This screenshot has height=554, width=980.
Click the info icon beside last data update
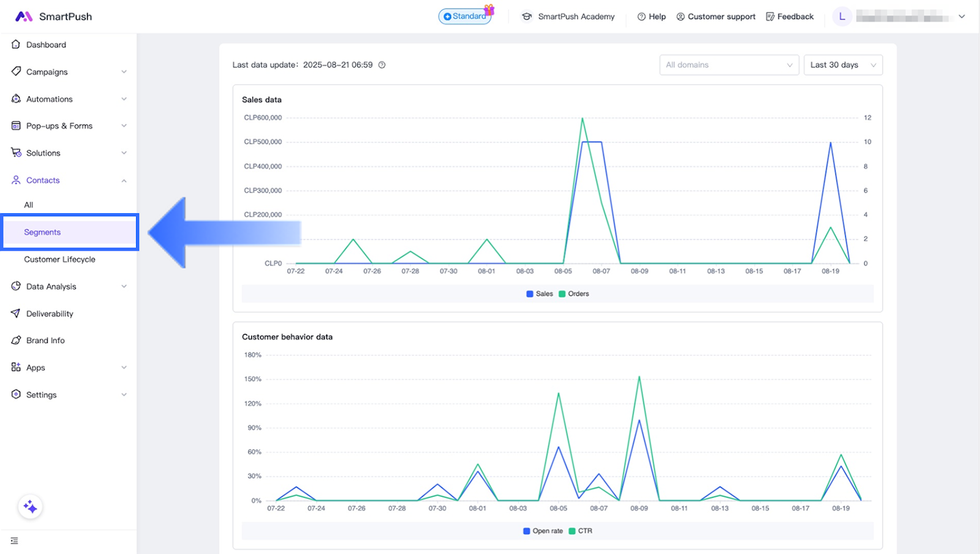(382, 65)
